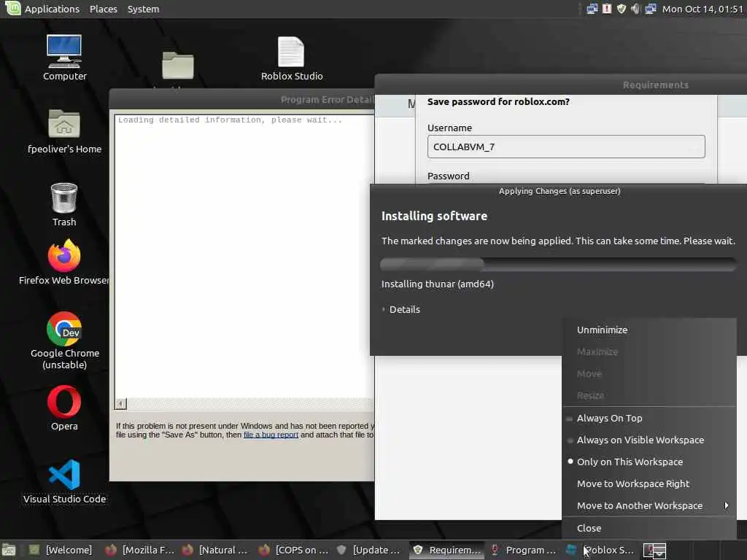Switch to the Program ... taskbar window
Screen dimensions: 747x560
(x=523, y=551)
